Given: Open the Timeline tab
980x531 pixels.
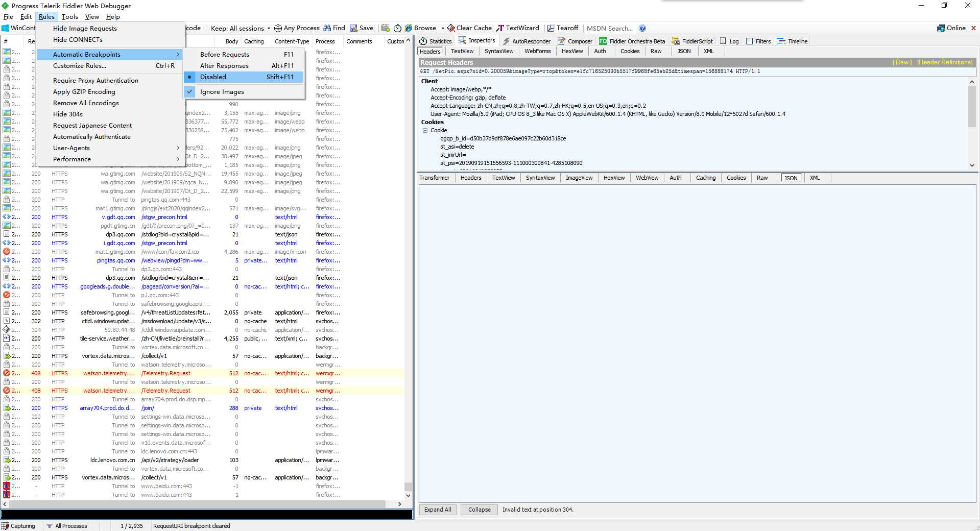Looking at the screenshot, I should coord(793,41).
